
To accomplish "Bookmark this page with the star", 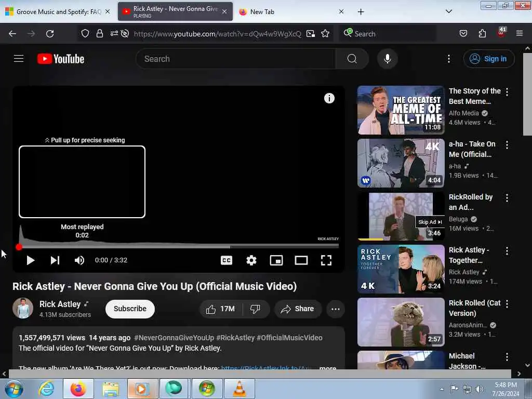I will [x=325, y=34].
